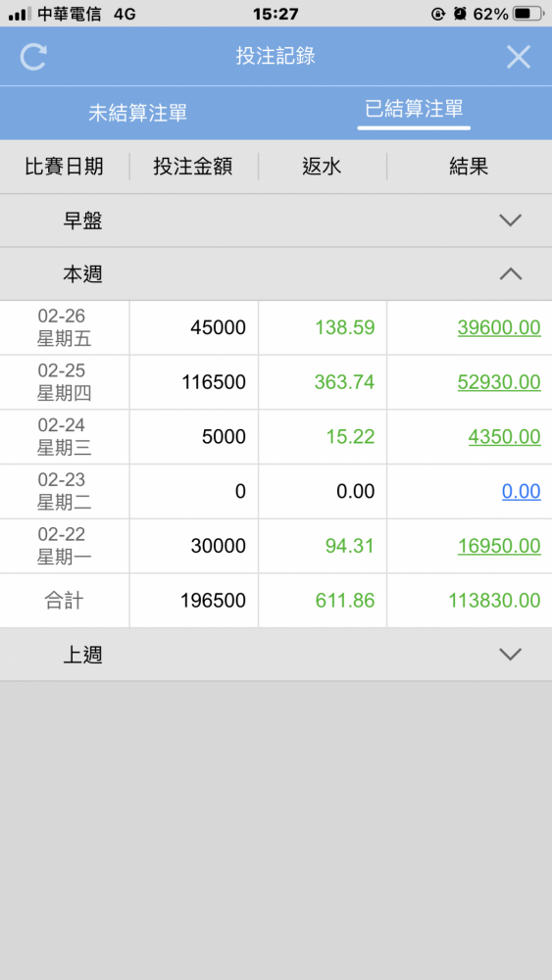Open the 52930.00 result for 02-25

coord(499,382)
